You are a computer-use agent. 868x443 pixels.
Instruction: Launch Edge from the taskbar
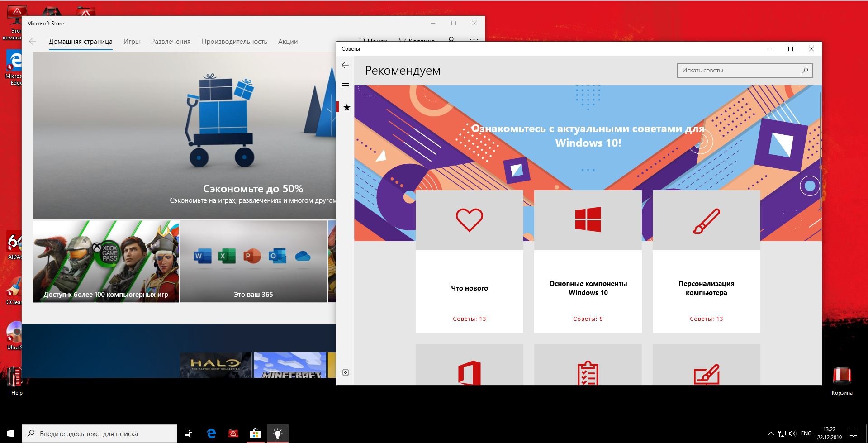pos(211,433)
